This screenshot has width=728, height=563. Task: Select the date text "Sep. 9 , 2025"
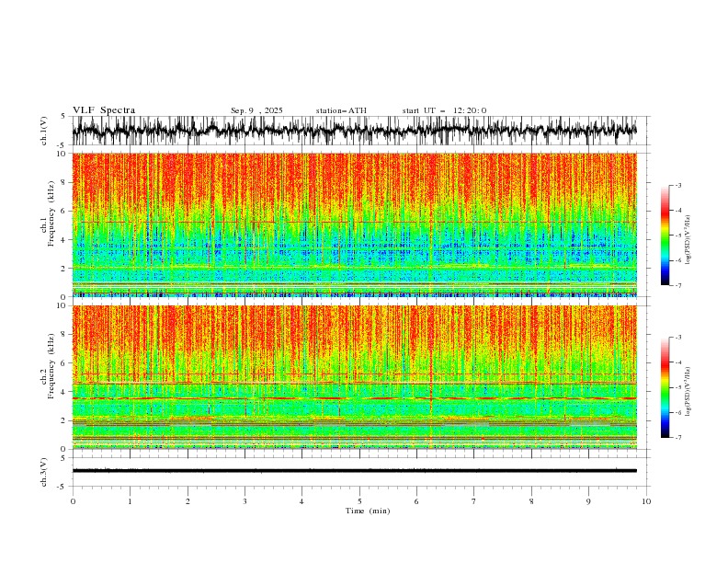(256, 110)
